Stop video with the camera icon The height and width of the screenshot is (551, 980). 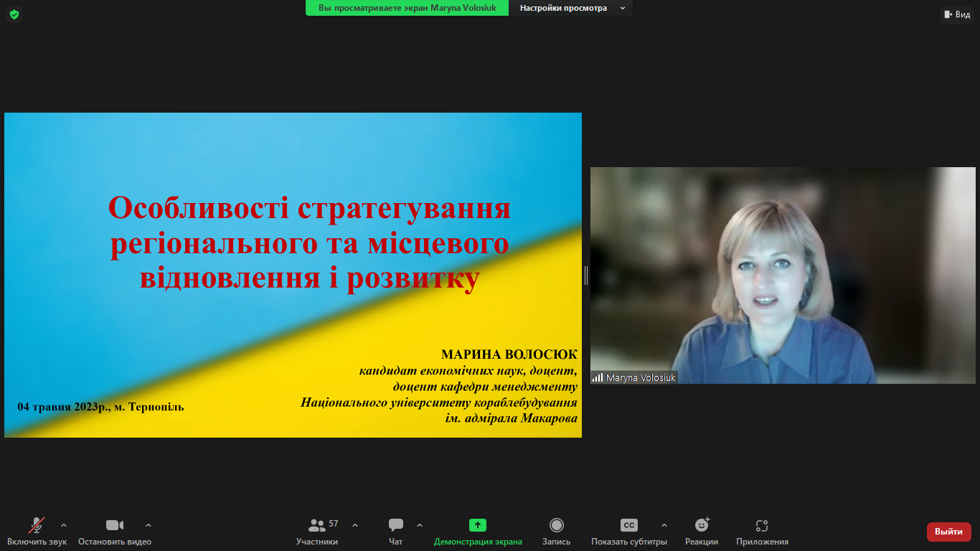[115, 525]
